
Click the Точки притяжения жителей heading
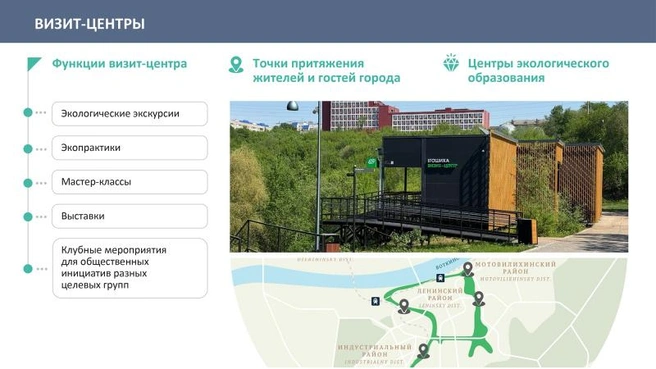pos(326,71)
